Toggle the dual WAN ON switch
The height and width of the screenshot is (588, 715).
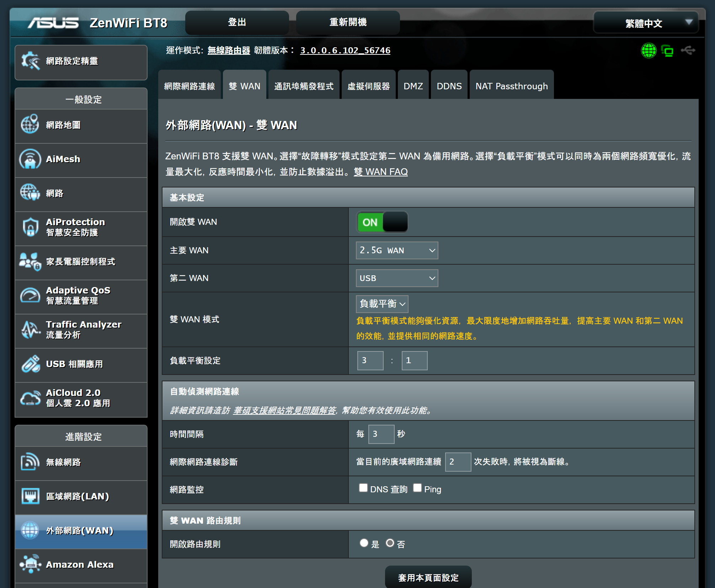coord(382,222)
